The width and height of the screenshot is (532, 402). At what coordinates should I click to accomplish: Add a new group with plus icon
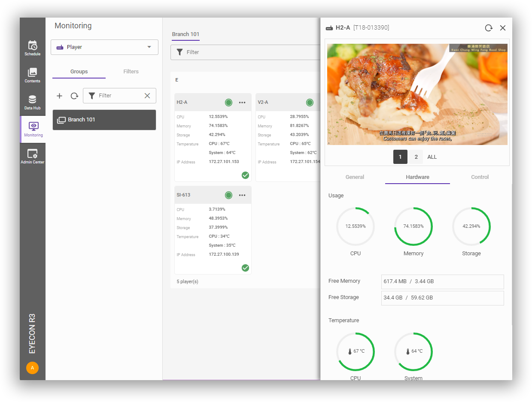[60, 96]
